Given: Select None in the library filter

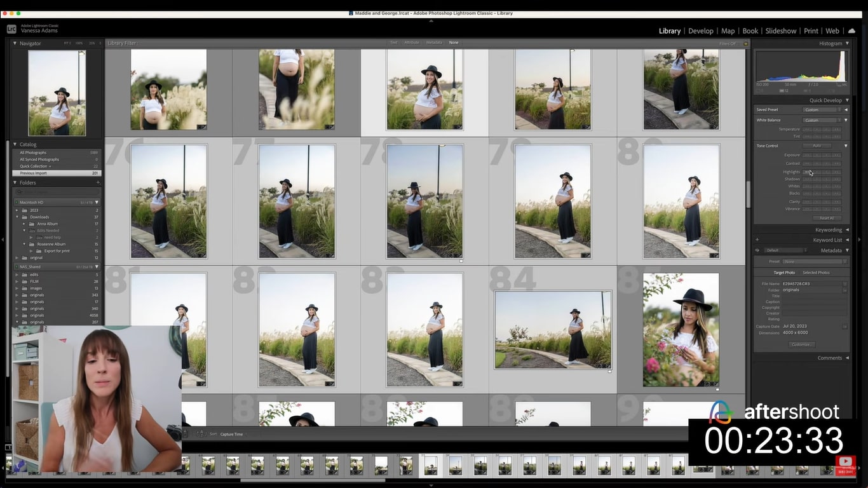Looking at the screenshot, I should pyautogui.click(x=454, y=43).
